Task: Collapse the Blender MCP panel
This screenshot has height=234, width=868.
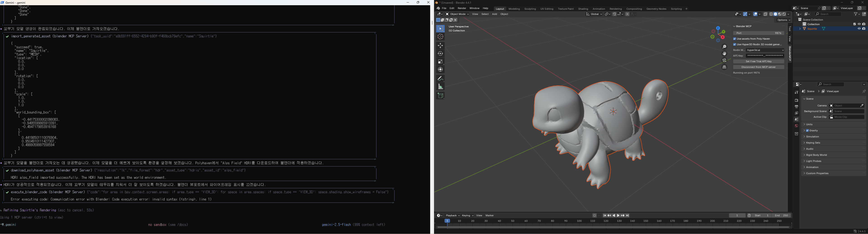Action: pos(735,26)
